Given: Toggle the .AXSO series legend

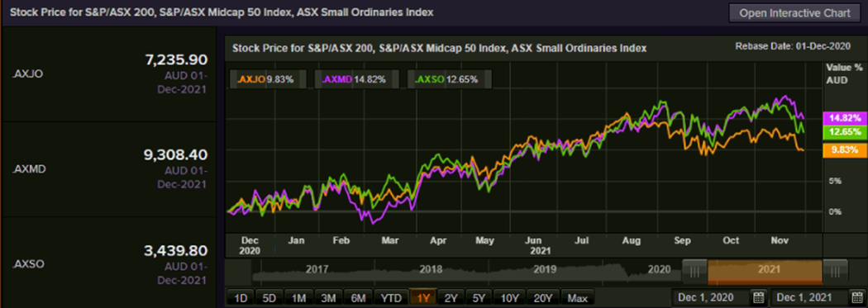Looking at the screenshot, I should tap(450, 79).
